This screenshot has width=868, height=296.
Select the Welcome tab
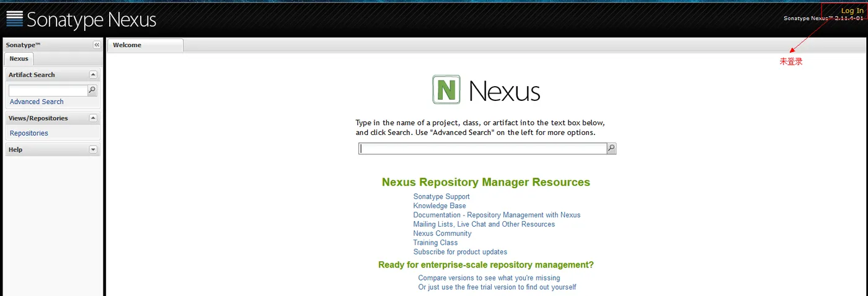[x=145, y=45]
